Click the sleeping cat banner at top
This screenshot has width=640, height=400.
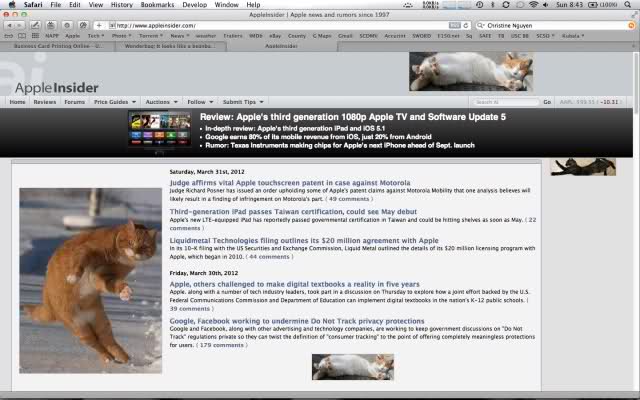pyautogui.click(x=471, y=71)
